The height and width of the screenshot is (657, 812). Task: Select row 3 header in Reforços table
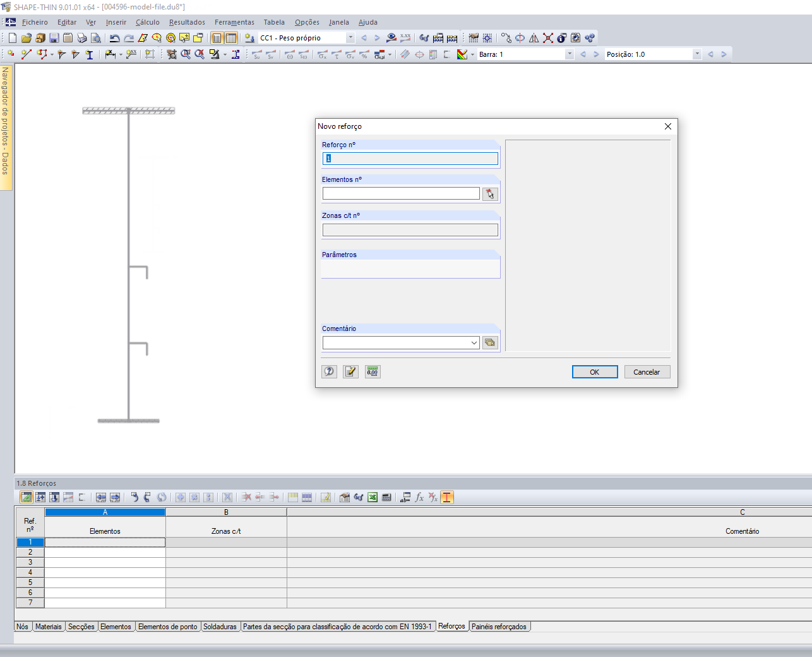(x=30, y=562)
